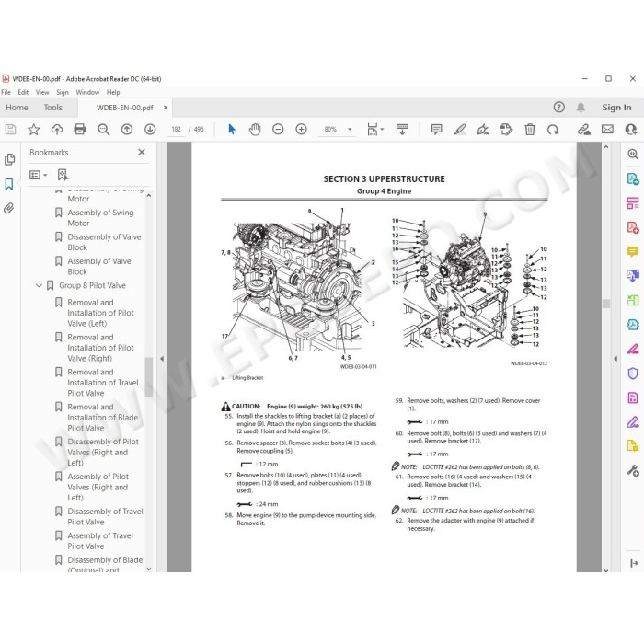The width and height of the screenshot is (644, 644).
Task: Open the Window menu
Action: click(87, 92)
